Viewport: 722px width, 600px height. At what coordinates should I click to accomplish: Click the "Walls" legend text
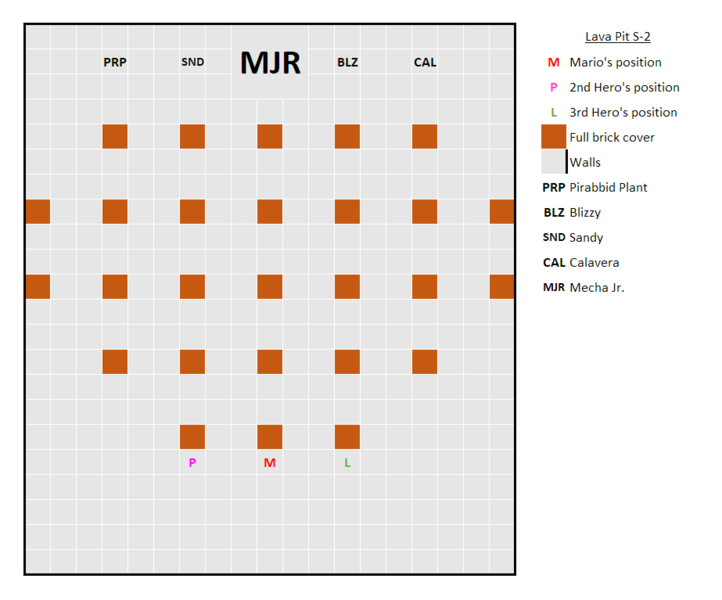(585, 162)
